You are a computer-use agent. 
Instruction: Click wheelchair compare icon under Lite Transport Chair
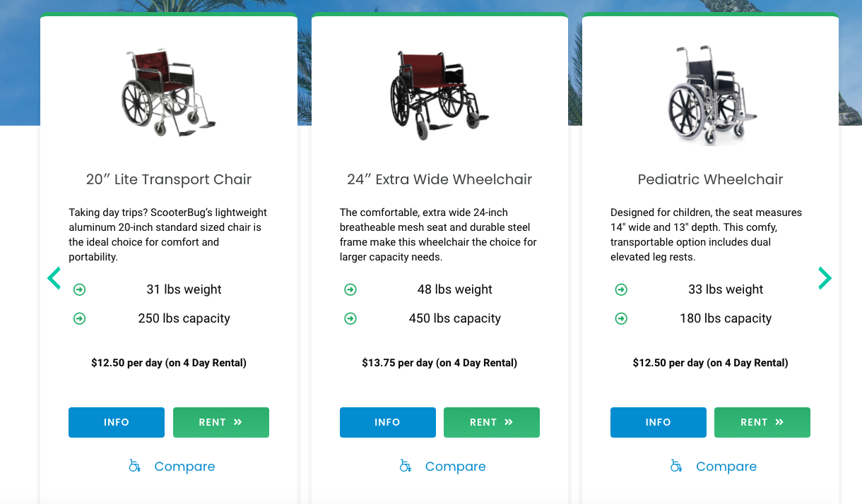134,466
